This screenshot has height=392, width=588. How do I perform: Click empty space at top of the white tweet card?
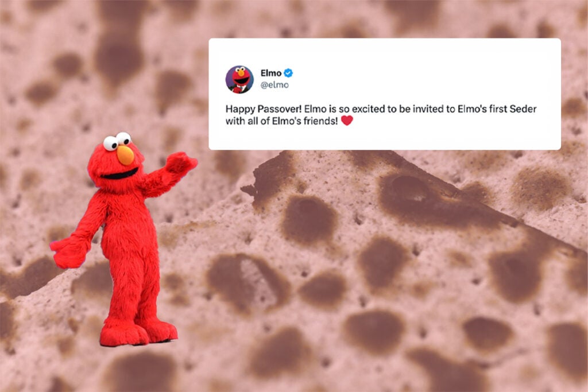(x=384, y=51)
